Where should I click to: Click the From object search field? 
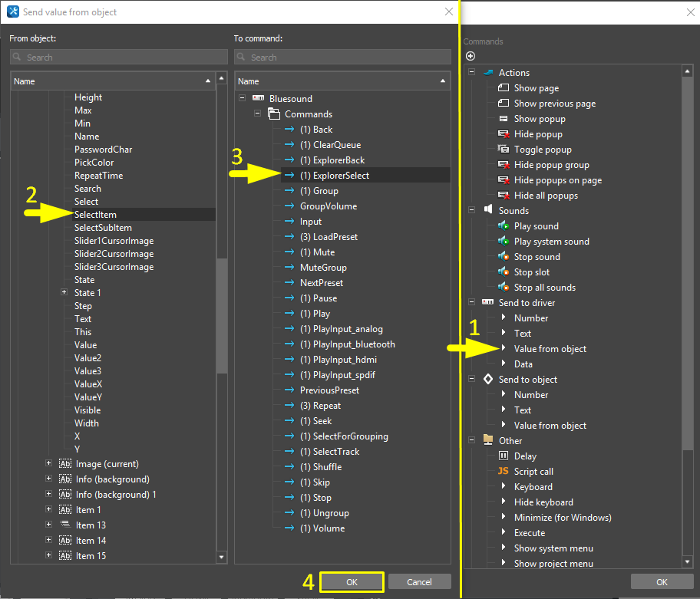[x=119, y=58]
